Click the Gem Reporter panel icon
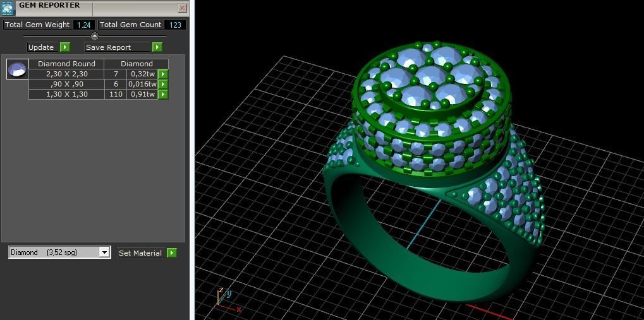This screenshot has width=644, height=320. click(9, 8)
